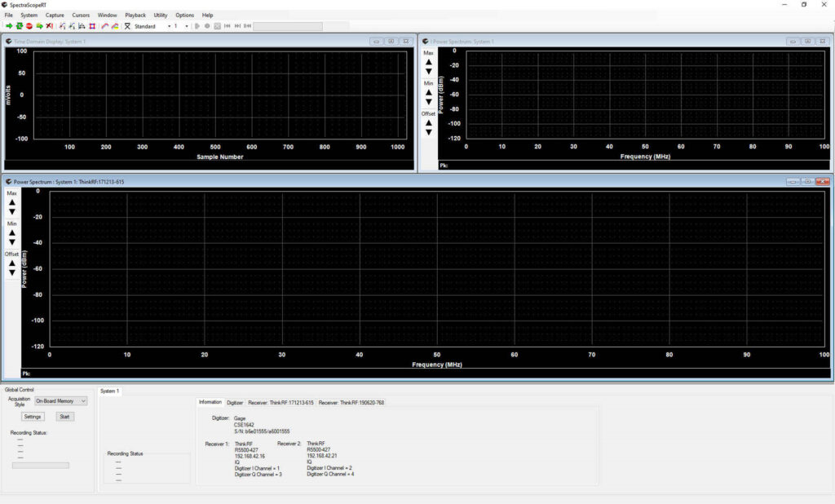Click the Receiver 1 IP 192.168.42.16
The height and width of the screenshot is (504, 835).
[x=250, y=456]
